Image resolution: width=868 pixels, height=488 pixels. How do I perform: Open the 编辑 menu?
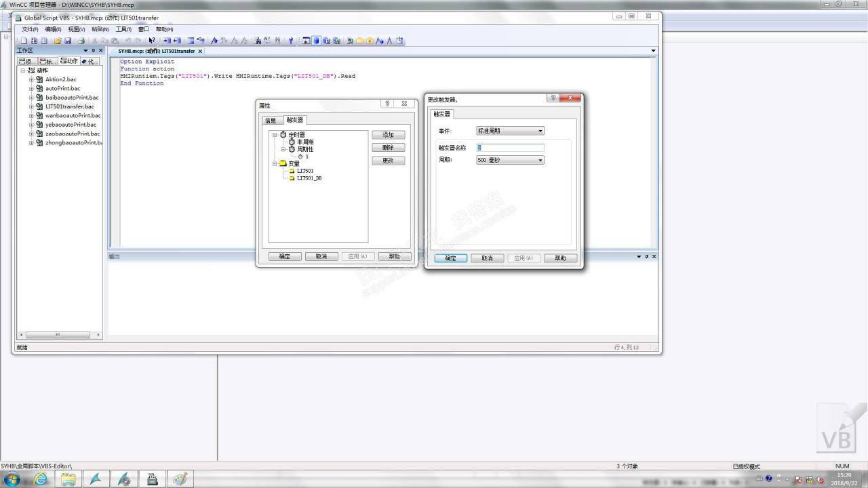tap(53, 29)
